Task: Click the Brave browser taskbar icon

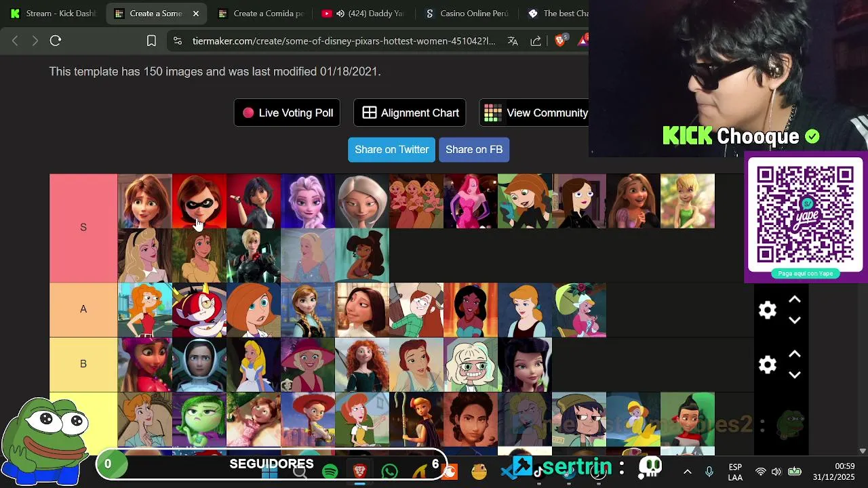Action: click(x=360, y=471)
